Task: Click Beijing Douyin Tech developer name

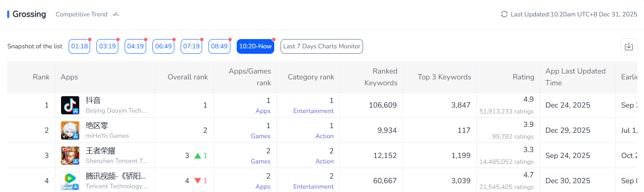Action: (x=116, y=111)
